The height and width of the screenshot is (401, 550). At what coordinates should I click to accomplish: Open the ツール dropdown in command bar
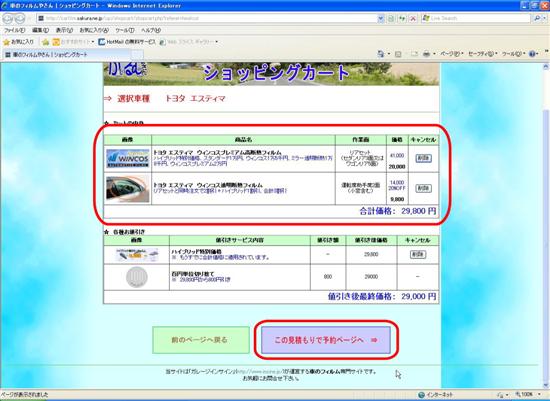514,54
